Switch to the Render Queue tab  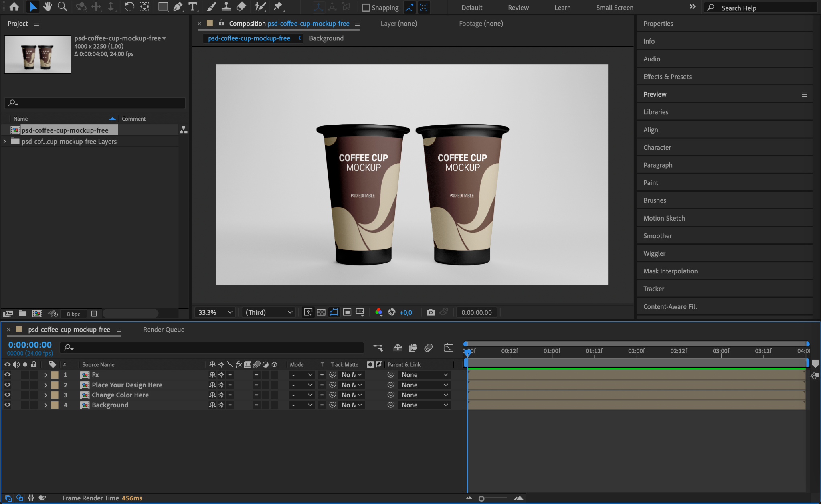(x=164, y=330)
